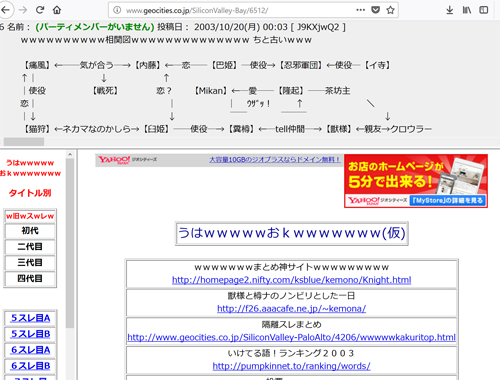Click the forward navigation arrow
This screenshot has height=380, width=500.
(23, 10)
